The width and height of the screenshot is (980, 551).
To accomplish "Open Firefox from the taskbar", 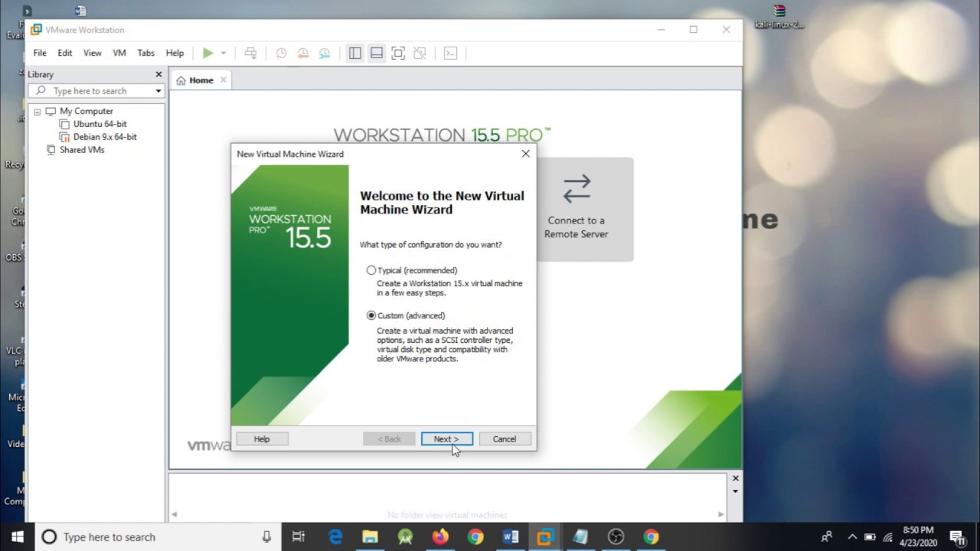I will tap(440, 536).
